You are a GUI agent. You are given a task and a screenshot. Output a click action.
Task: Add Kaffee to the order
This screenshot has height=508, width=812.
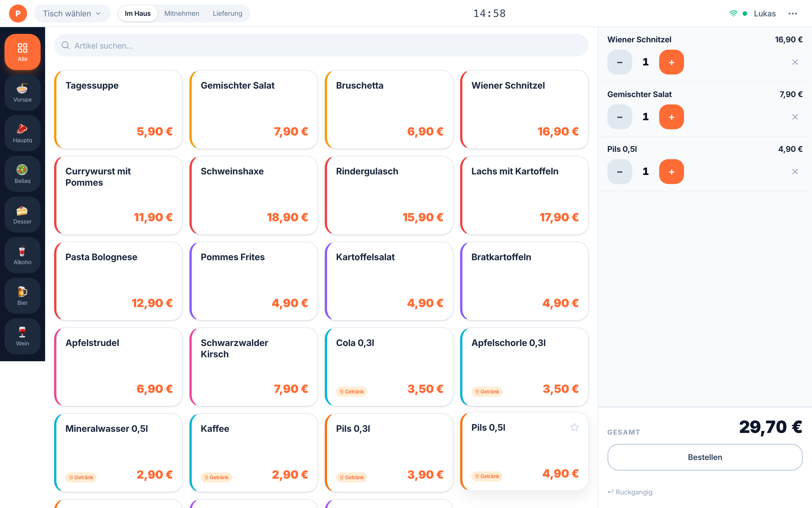click(x=254, y=453)
